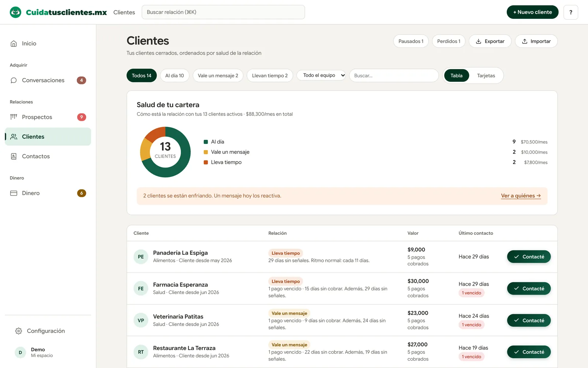Show Pausados 1 clients
This screenshot has height=368, width=588.
(x=411, y=41)
